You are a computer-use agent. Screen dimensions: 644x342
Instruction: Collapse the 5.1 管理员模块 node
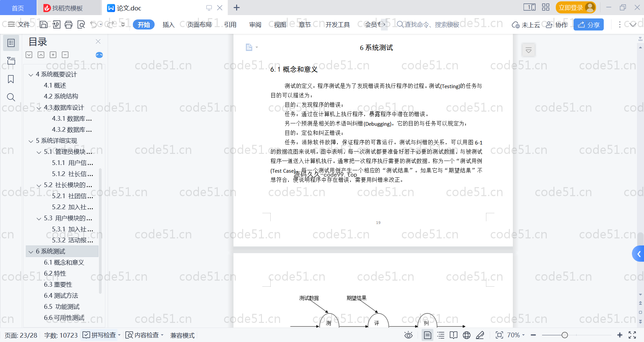39,152
